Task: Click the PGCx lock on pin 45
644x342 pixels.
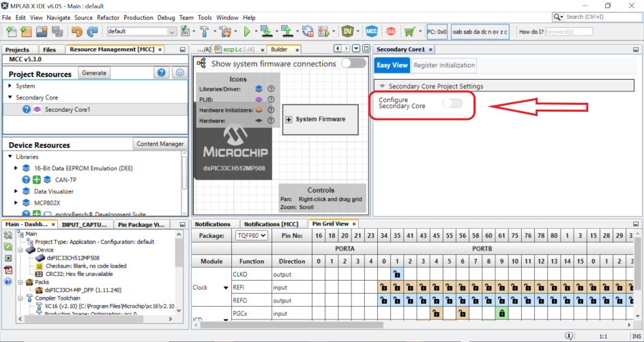Action: pyautogui.click(x=436, y=313)
